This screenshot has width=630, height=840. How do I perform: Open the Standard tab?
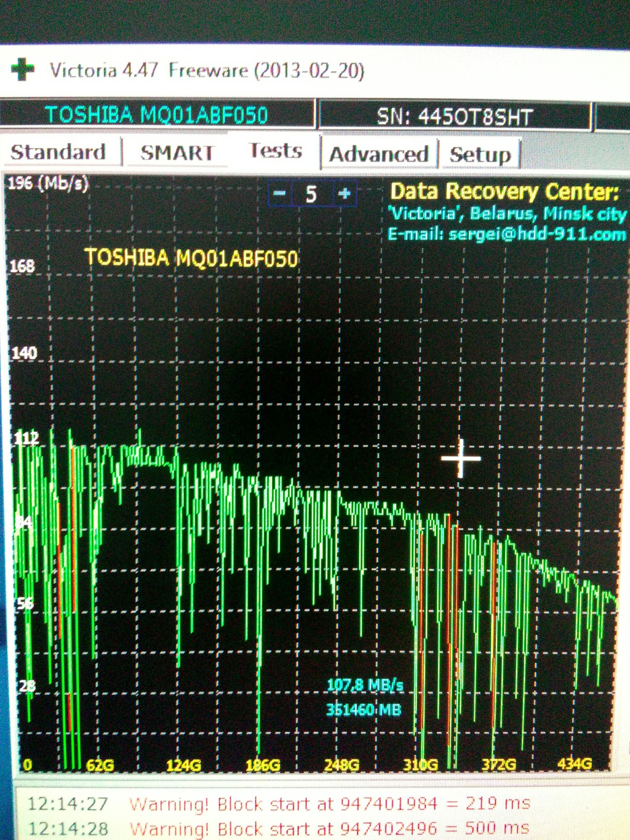click(58, 152)
